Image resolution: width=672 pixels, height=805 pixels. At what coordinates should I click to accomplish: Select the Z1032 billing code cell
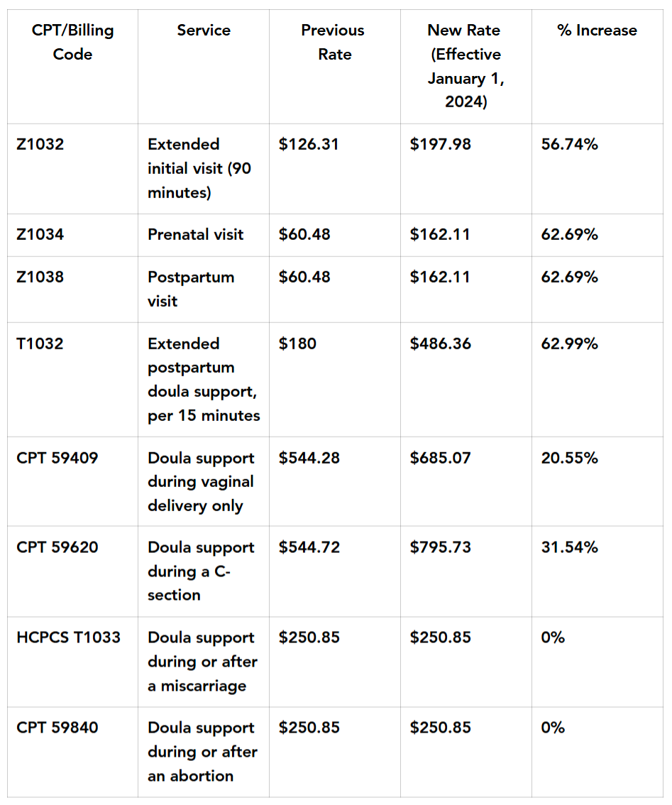click(x=40, y=144)
